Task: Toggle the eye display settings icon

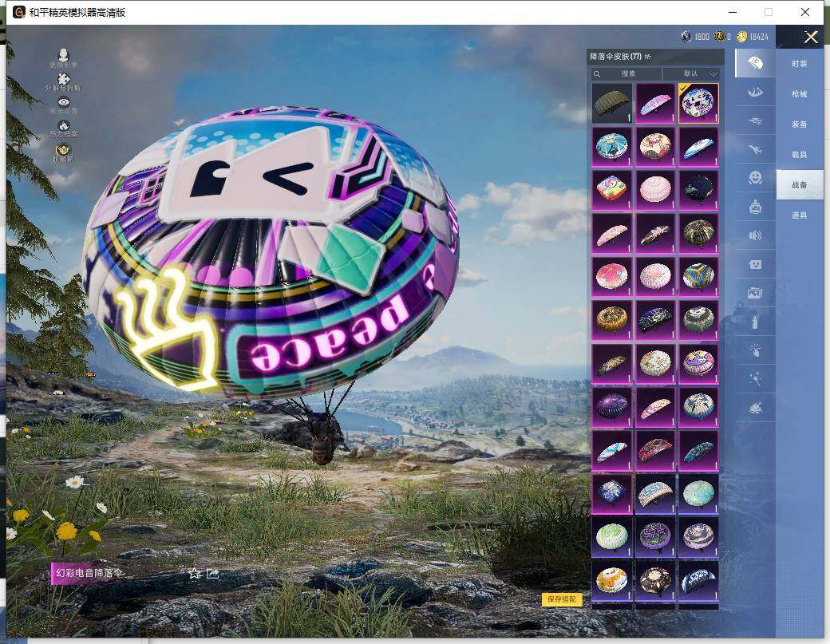Action: tap(64, 102)
